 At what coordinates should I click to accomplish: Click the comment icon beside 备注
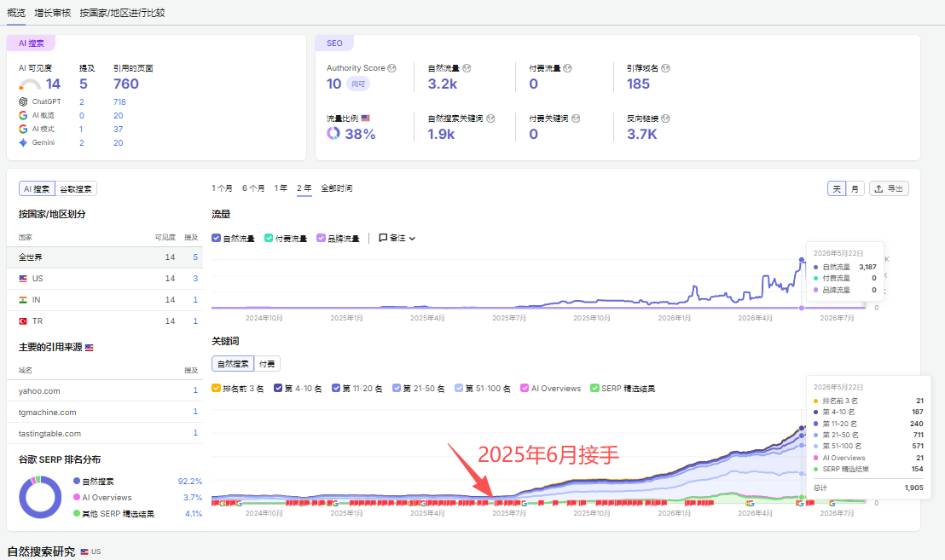383,238
